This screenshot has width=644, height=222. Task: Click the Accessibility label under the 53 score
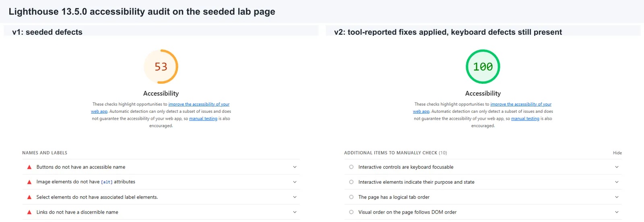pyautogui.click(x=161, y=93)
